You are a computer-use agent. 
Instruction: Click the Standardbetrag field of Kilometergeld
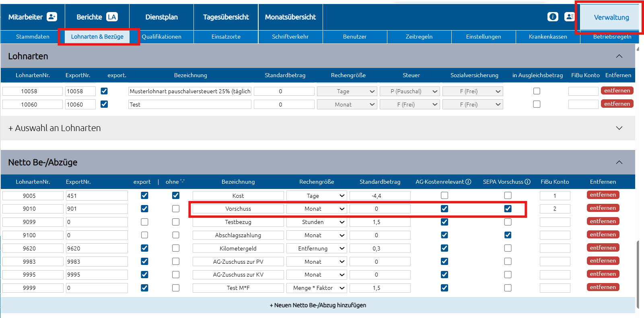[x=380, y=248]
